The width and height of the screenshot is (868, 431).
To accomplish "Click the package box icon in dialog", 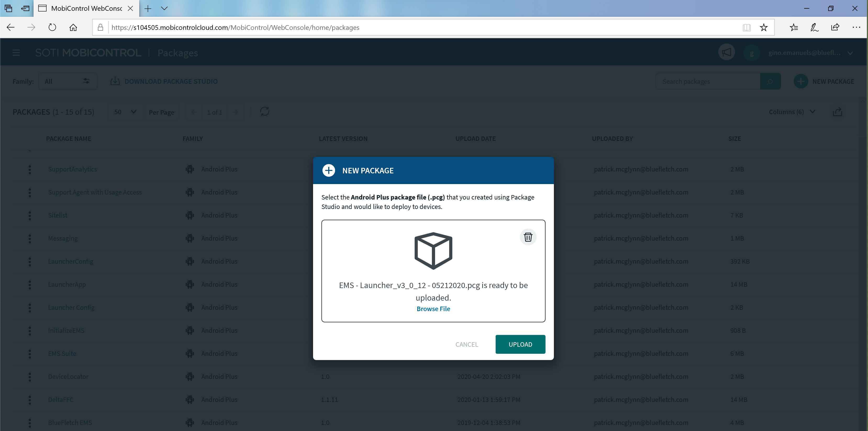I will pos(433,251).
